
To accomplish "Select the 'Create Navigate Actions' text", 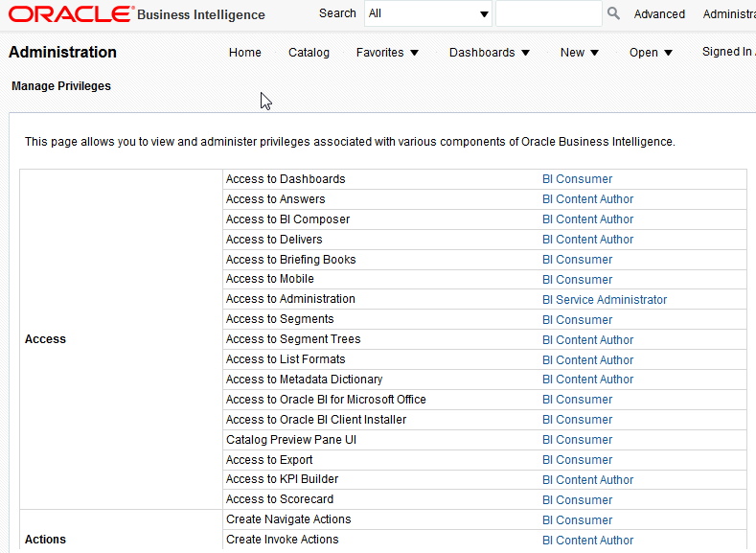I will click(x=288, y=519).
